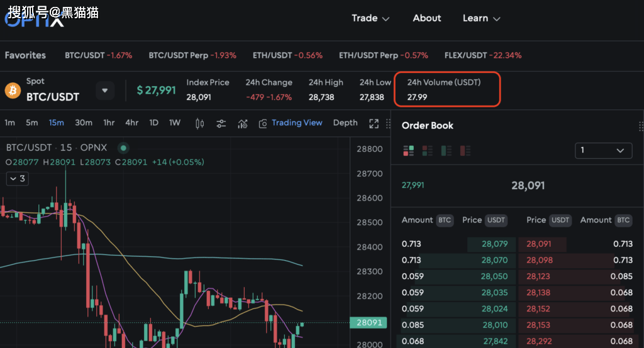This screenshot has width=644, height=348.
Task: Open candlestick chart type icon
Action: coord(199,123)
